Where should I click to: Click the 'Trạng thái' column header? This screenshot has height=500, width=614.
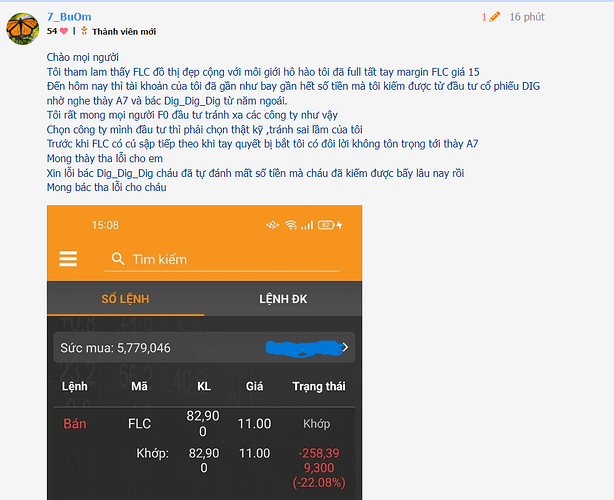[319, 386]
